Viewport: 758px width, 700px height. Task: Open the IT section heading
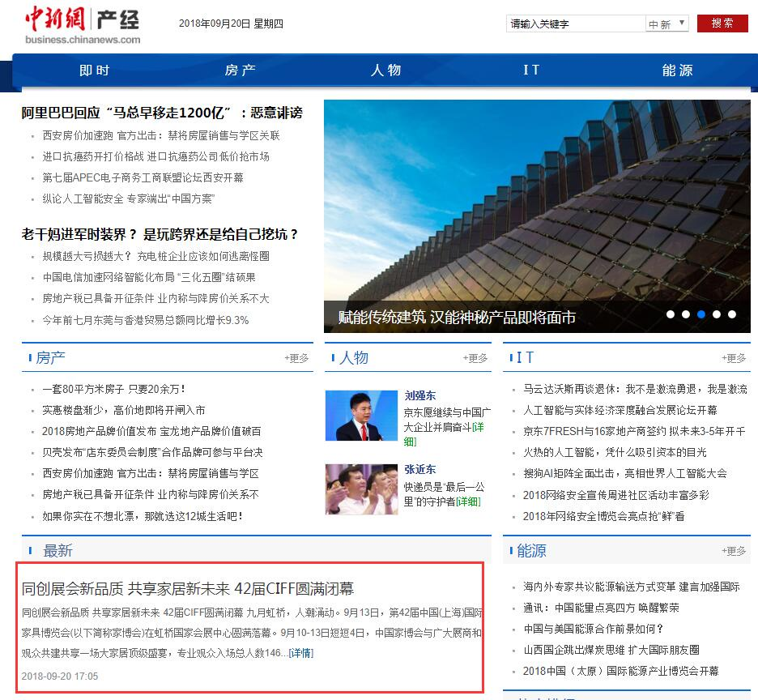[x=525, y=357]
